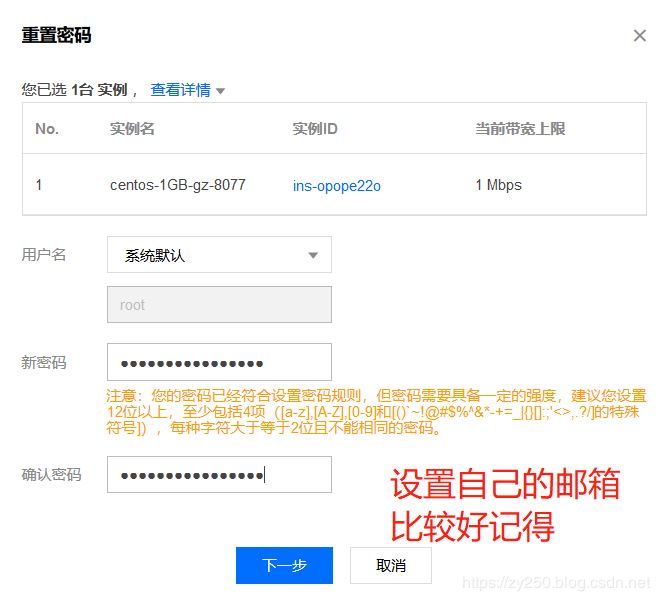Open the 系统默认 username dropdown
Viewport: 660px width, 601px height.
[218, 255]
